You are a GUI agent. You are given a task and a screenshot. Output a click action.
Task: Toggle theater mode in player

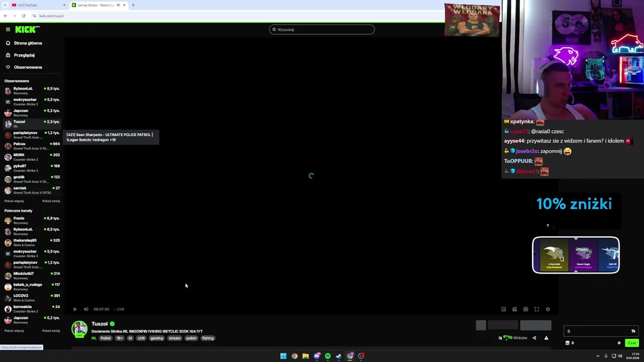(x=526, y=309)
